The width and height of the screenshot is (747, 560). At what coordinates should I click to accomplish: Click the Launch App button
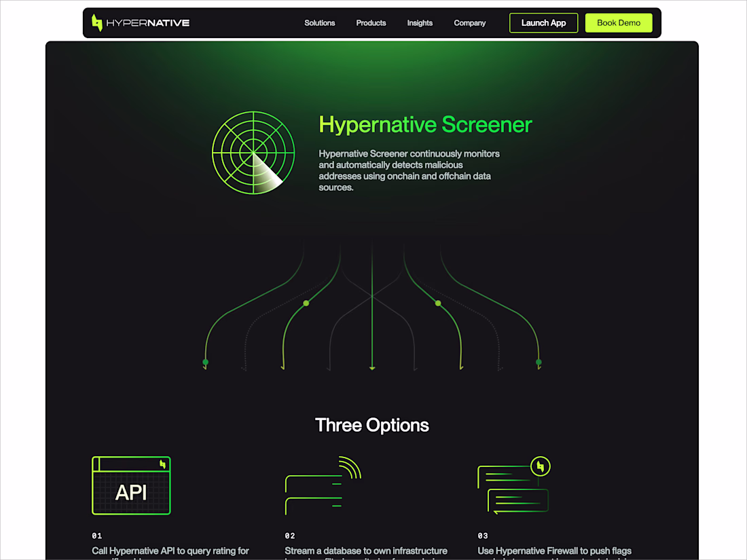tap(543, 23)
